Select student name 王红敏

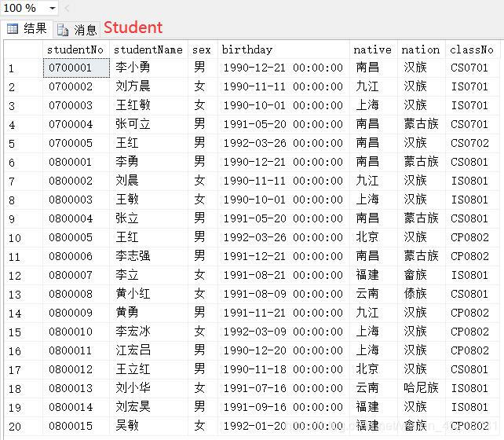(x=133, y=105)
